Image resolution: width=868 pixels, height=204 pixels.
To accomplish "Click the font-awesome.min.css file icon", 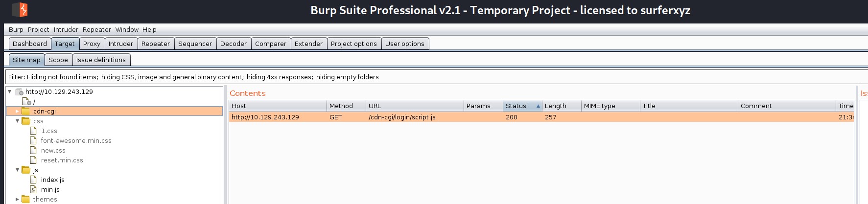I will pyautogui.click(x=33, y=141).
